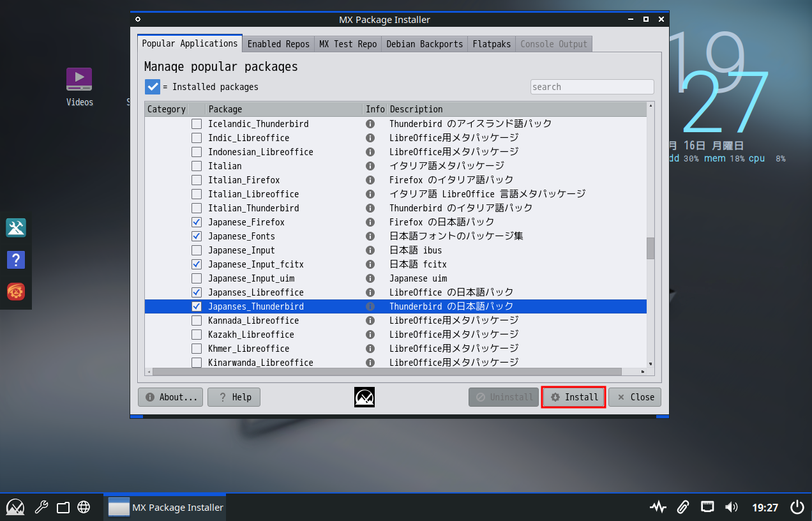This screenshot has width=812, height=521.
Task: Click the Close button
Action: 635,397
